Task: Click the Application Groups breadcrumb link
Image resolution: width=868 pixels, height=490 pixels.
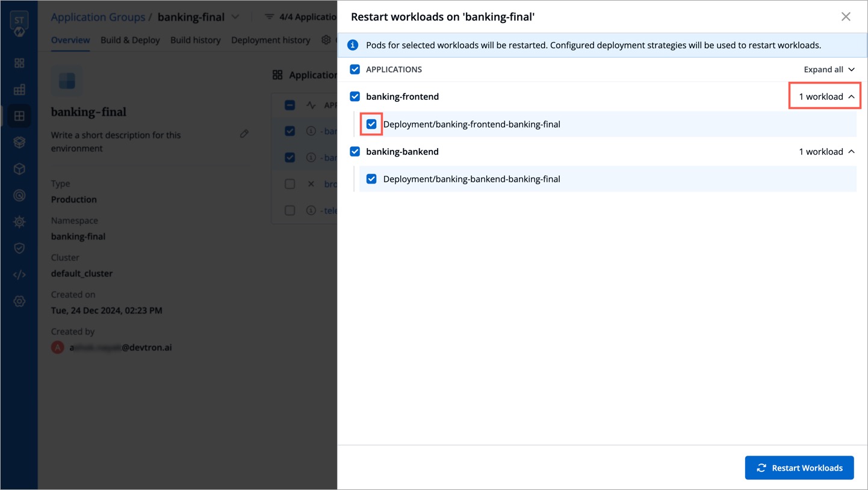Action: (x=98, y=17)
